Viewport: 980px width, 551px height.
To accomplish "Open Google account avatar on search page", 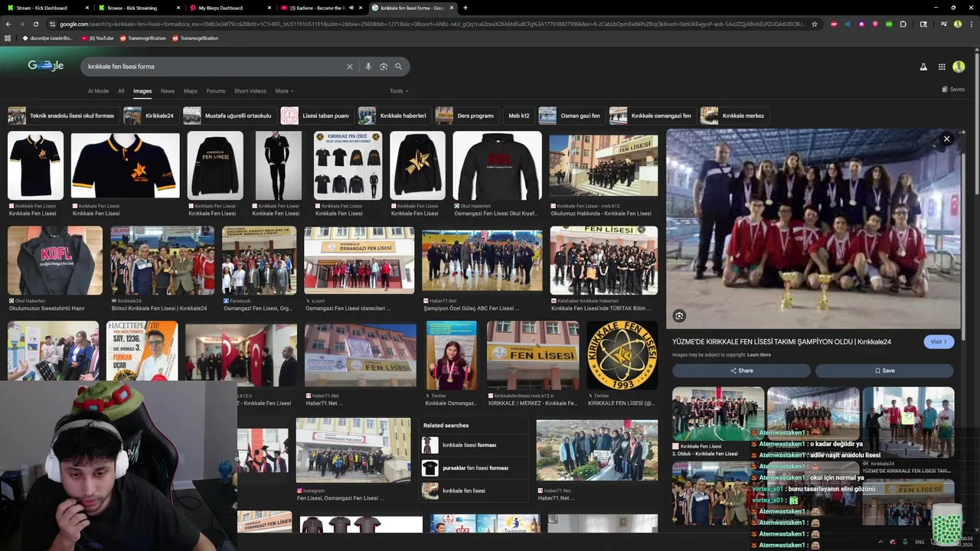I will click(x=959, y=67).
